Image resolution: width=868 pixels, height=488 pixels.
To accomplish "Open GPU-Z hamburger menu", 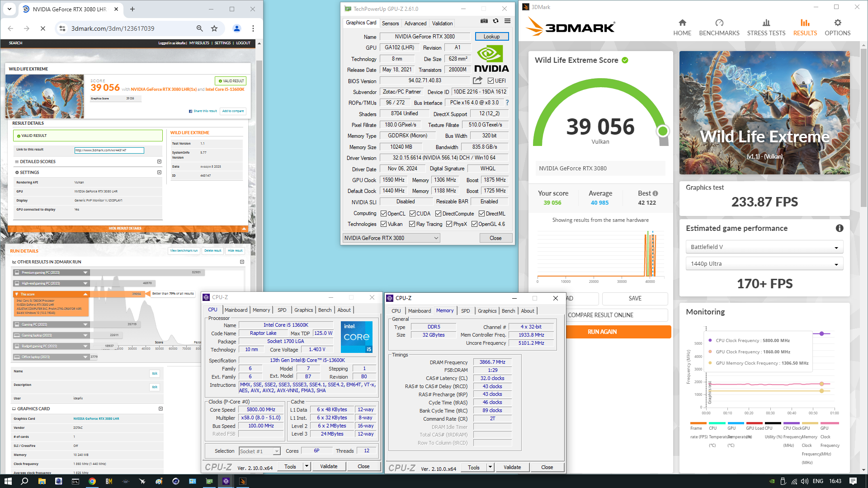I will [508, 21].
